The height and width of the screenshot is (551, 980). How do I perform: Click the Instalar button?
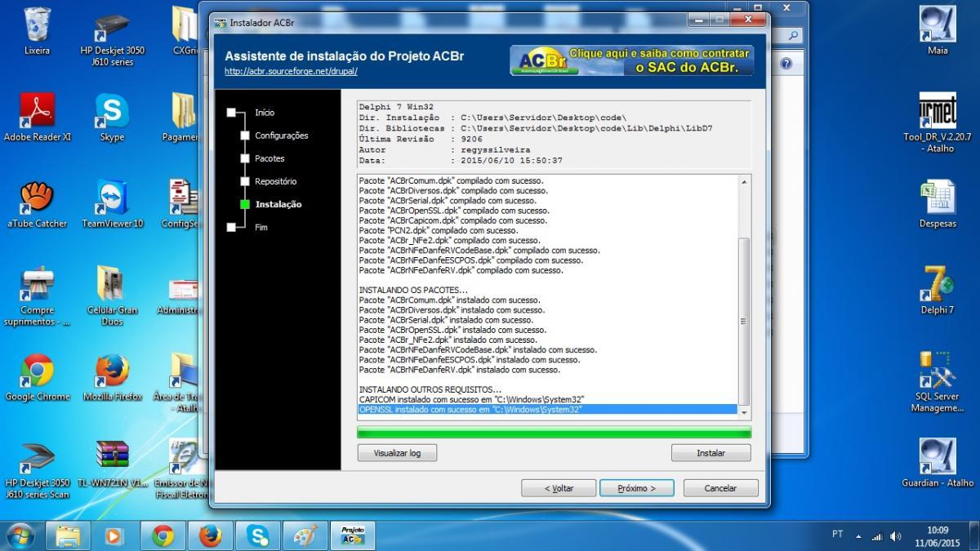point(710,452)
